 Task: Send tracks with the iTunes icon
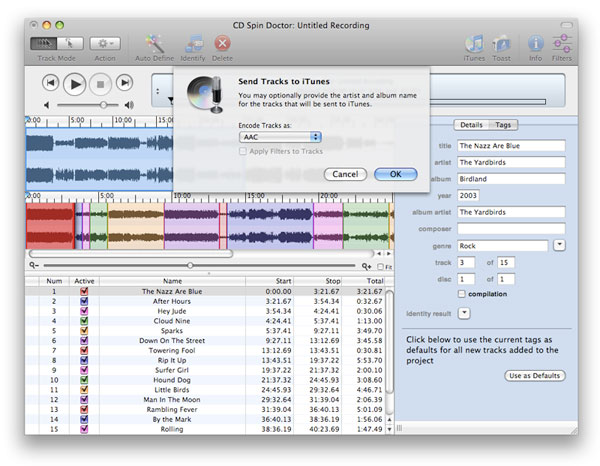tap(474, 44)
